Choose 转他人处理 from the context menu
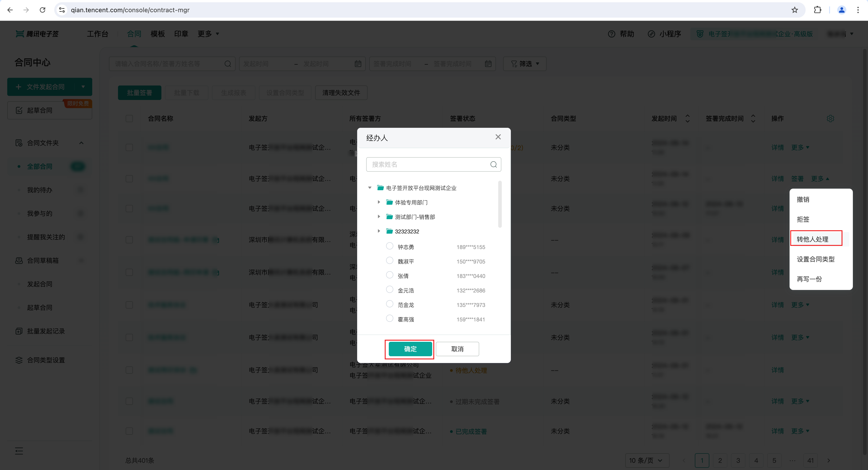Screen dimensions: 868x470 coord(812,239)
